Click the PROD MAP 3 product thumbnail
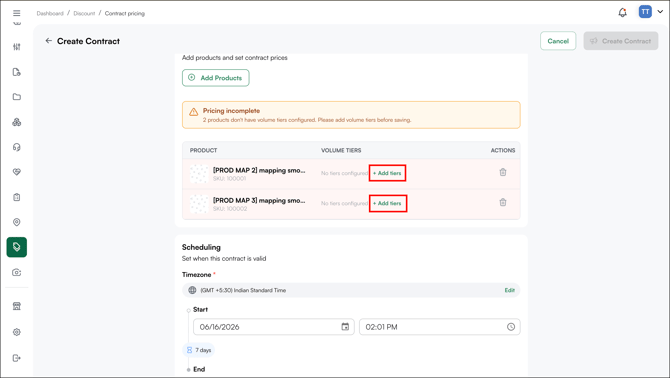670x378 pixels. click(x=199, y=204)
